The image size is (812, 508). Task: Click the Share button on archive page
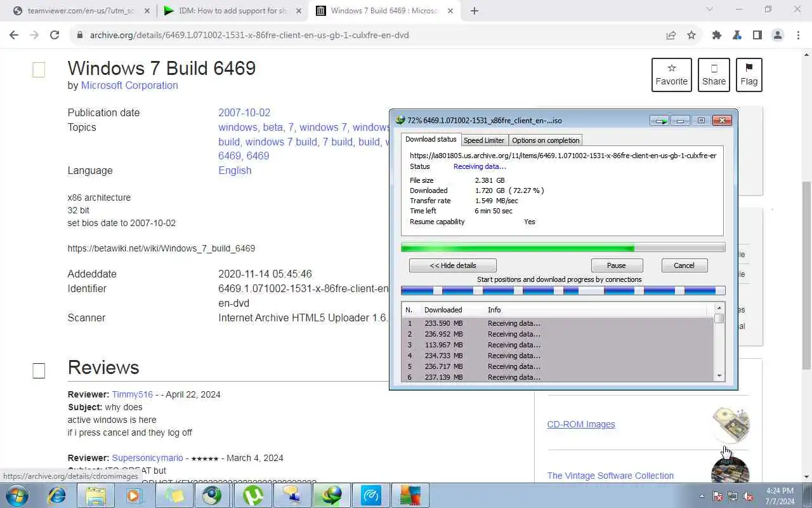(714, 74)
